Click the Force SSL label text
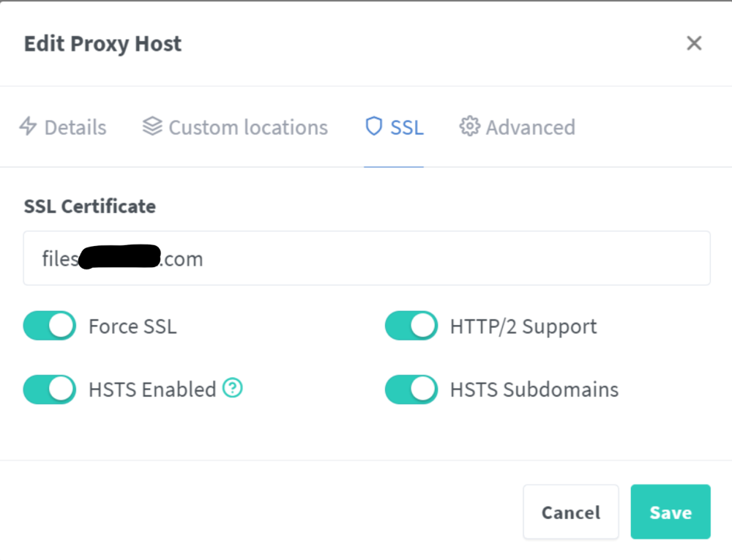Viewport: 732px width, 560px height. click(133, 326)
